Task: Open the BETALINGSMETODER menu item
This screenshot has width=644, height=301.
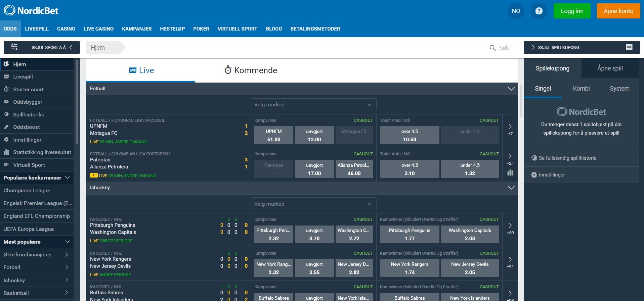Action: (x=315, y=29)
